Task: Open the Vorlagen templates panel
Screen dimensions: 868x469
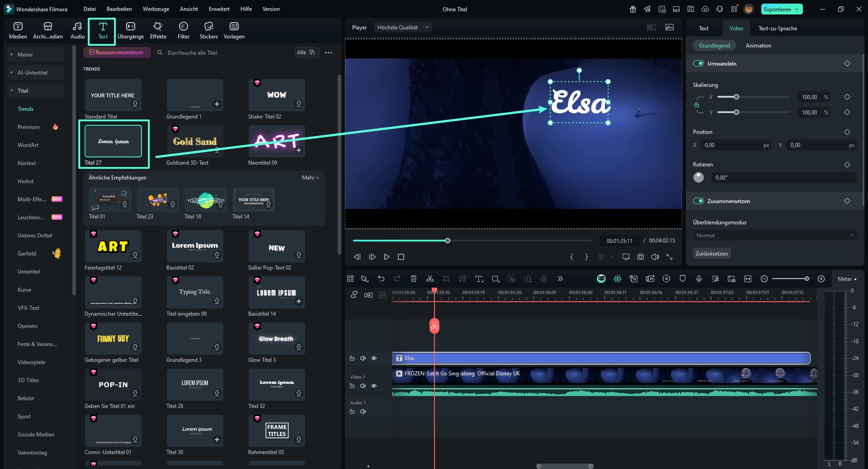Action: tap(234, 31)
